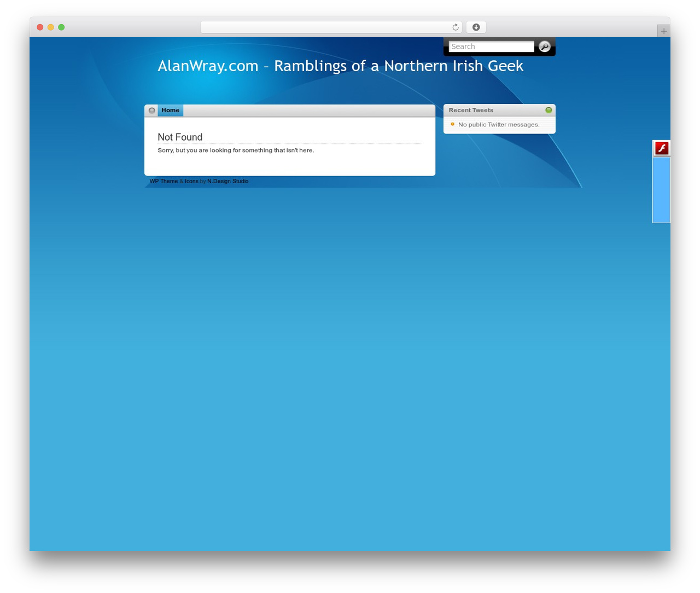
Task: Maximize the window with the green button
Action: [x=61, y=27]
